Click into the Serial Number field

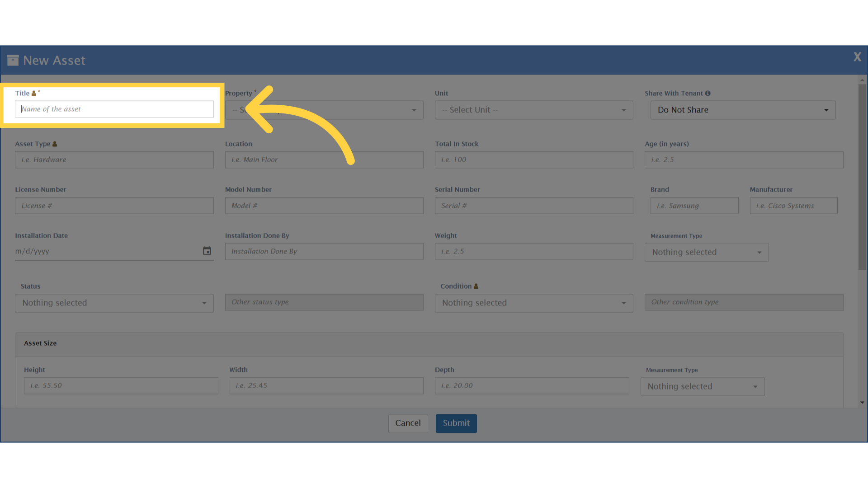pyautogui.click(x=533, y=206)
